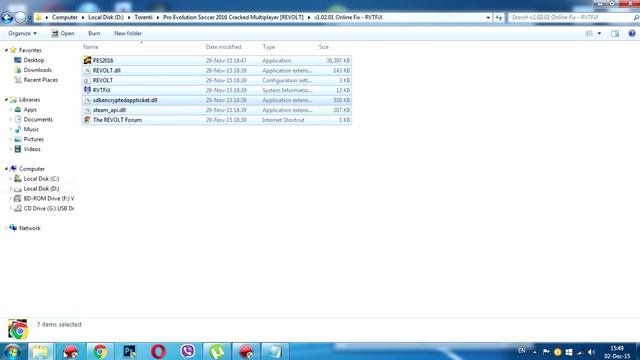Image resolution: width=640 pixels, height=360 pixels.
Task: Select the steam_api.dll file
Action: point(217,110)
